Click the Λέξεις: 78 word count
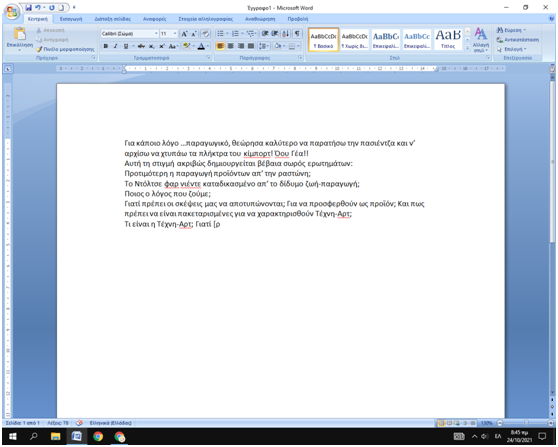This screenshot has width=558, height=447. [58, 423]
